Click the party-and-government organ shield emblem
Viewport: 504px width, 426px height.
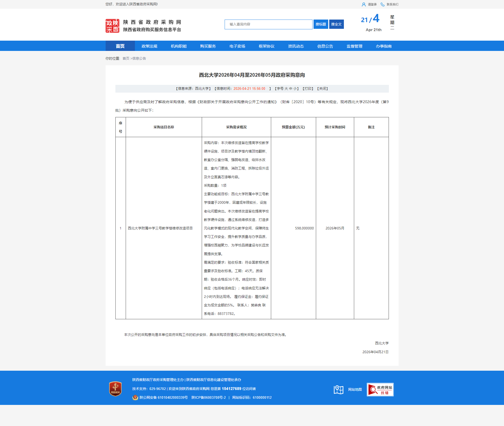(115, 388)
